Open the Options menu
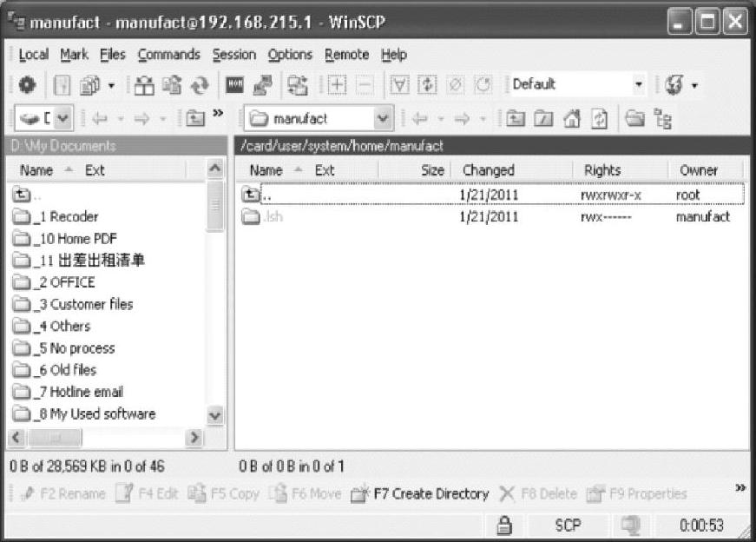The width and height of the screenshot is (756, 542). pyautogui.click(x=290, y=55)
